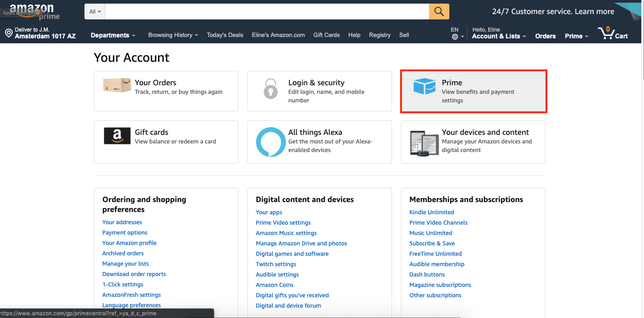Screen dimensions: 644x318
Task: Open the Registry page
Action: [380, 35]
